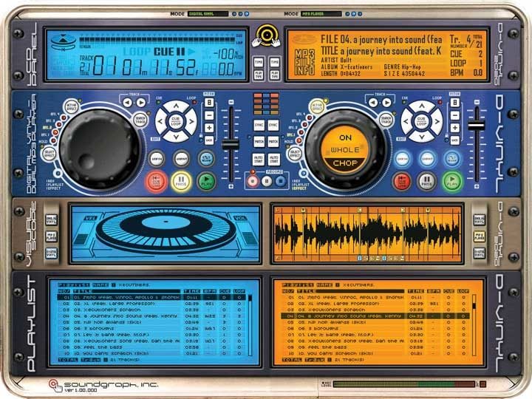Click the right deck Active Effect button
This screenshot has height=399, width=532.
point(317,107)
